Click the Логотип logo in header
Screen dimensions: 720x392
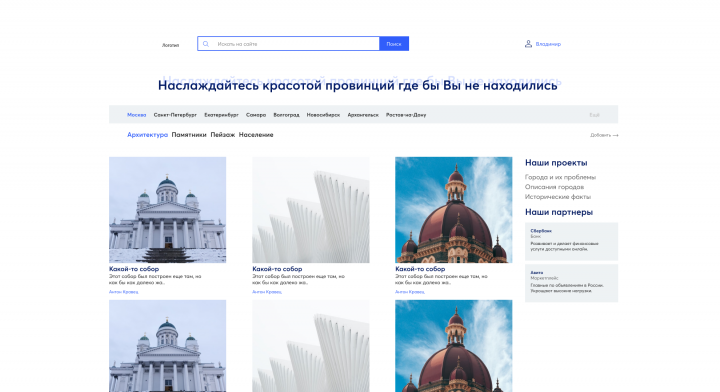click(x=170, y=45)
